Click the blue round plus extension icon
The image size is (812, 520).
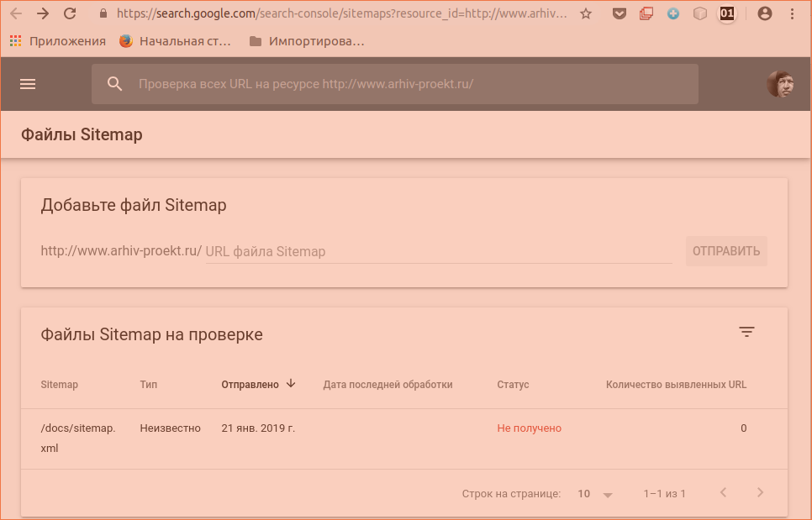672,14
